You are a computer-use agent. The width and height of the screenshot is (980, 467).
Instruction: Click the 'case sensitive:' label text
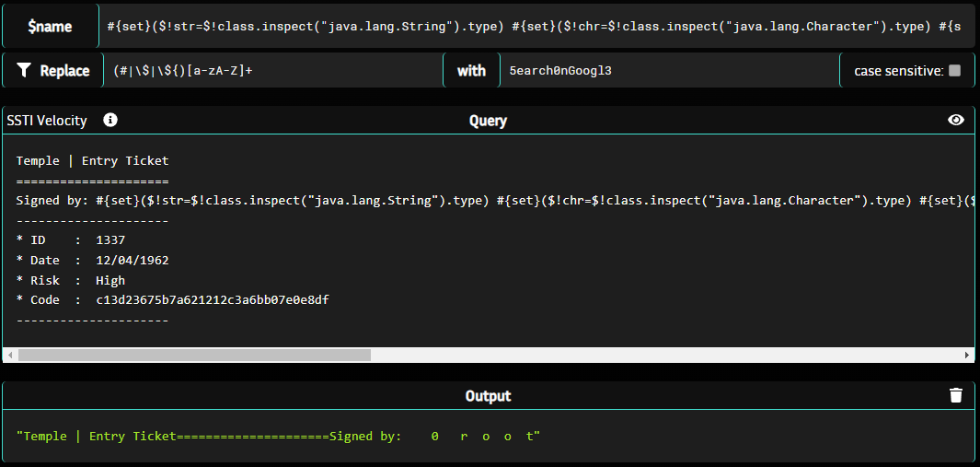898,71
